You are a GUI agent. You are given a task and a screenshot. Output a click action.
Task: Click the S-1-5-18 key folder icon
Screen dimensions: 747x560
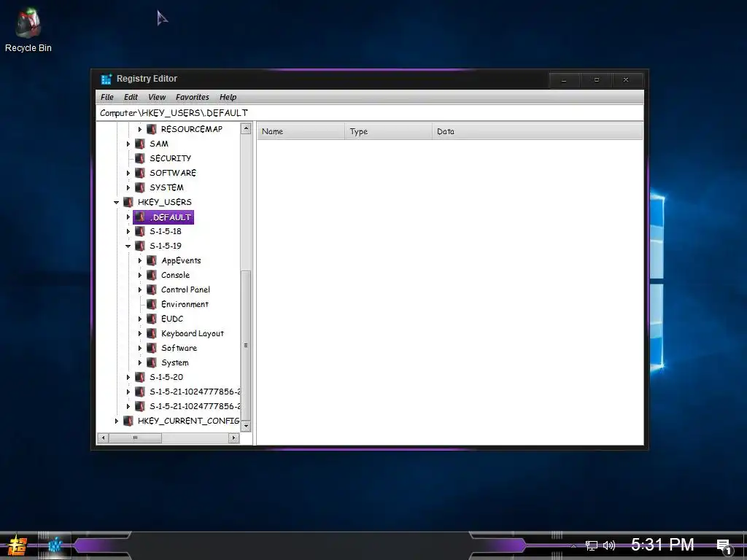(140, 231)
